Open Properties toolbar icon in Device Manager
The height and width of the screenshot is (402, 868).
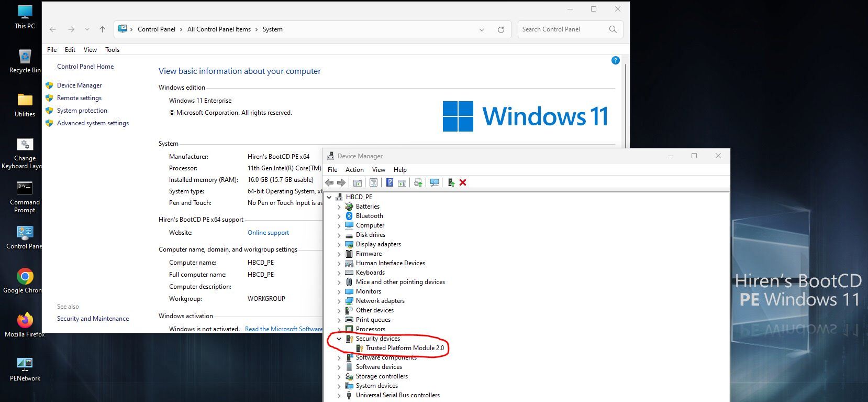tap(373, 182)
